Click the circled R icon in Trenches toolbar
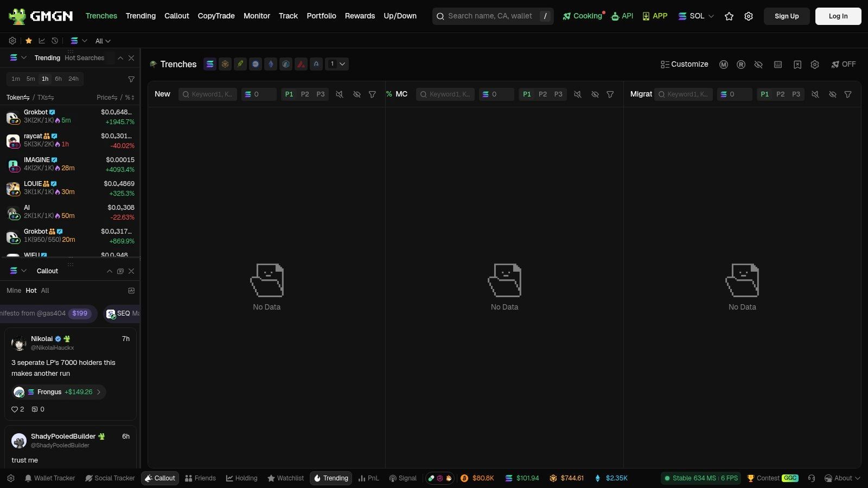 point(741,65)
